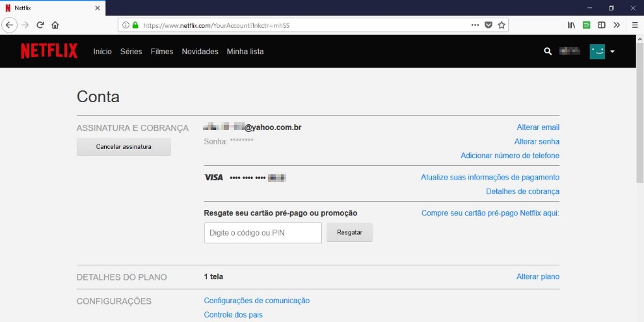The width and height of the screenshot is (644, 322).
Task: Click the URL address bar text
Action: (217, 25)
